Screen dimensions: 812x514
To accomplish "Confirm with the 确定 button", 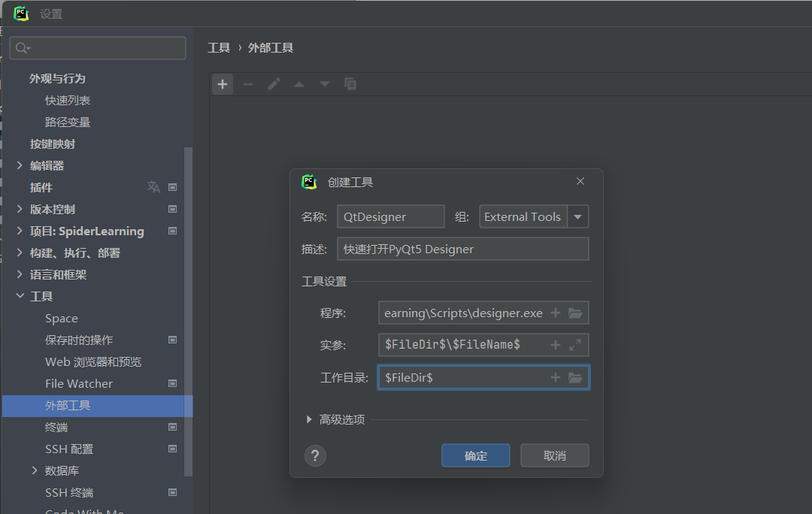I will point(475,455).
